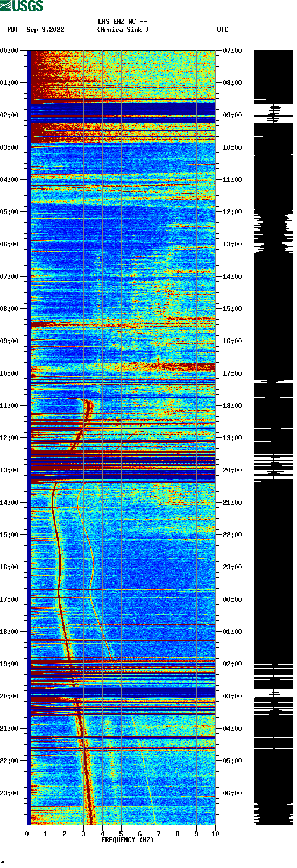Select the station label 'LAS EHZ NC --'
The width and height of the screenshot is (297, 868).
pos(123,22)
